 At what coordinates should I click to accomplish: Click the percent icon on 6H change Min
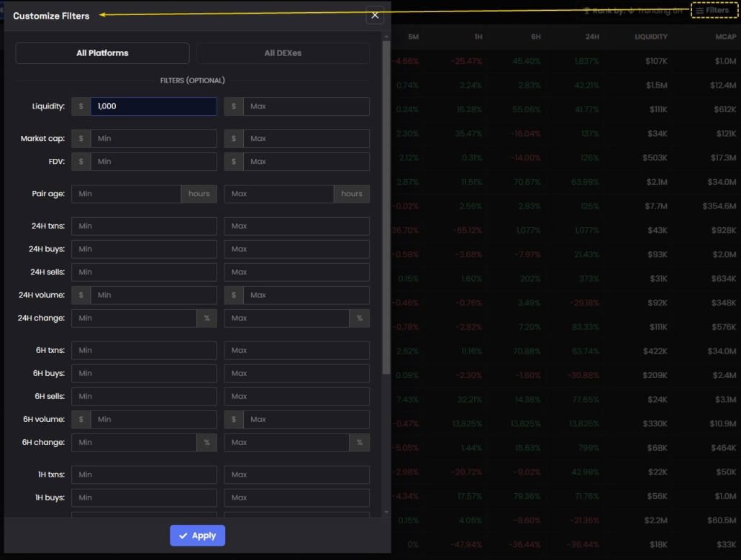point(206,442)
